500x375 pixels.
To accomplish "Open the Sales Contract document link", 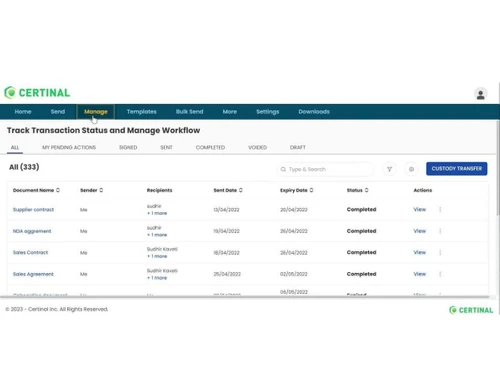I will (30, 253).
